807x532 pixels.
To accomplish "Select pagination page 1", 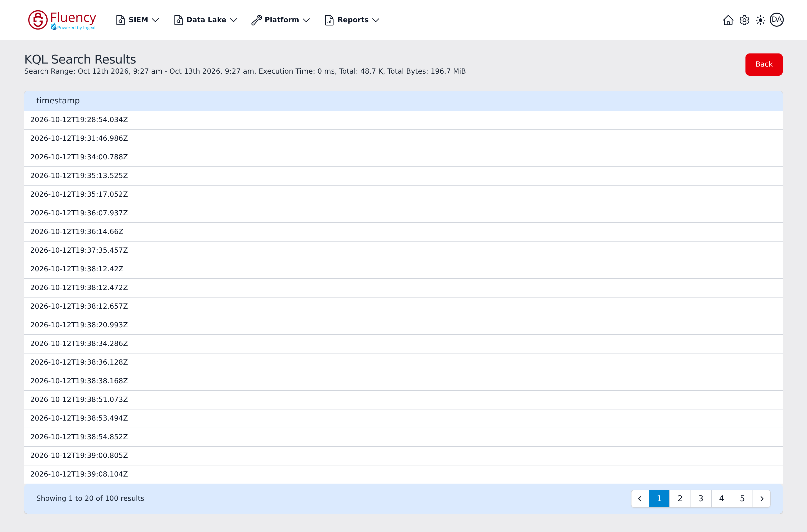I will 659,498.
